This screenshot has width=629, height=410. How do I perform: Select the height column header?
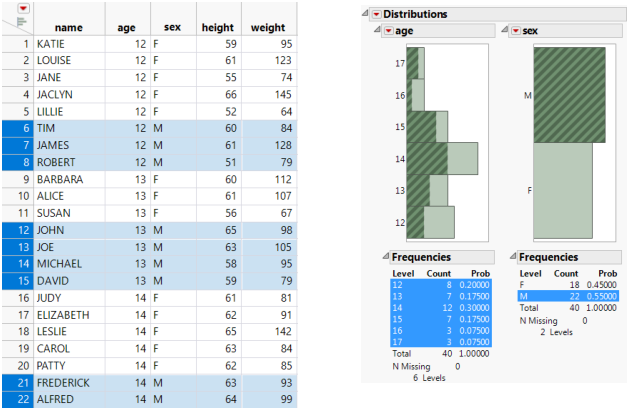(x=217, y=28)
